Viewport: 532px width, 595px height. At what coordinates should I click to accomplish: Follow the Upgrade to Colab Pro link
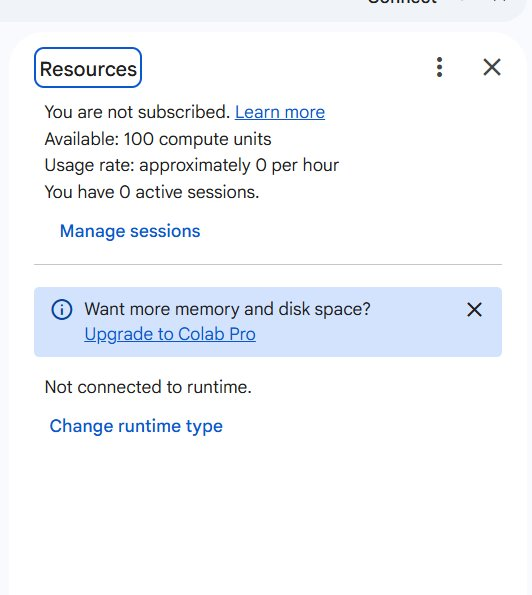coord(170,334)
